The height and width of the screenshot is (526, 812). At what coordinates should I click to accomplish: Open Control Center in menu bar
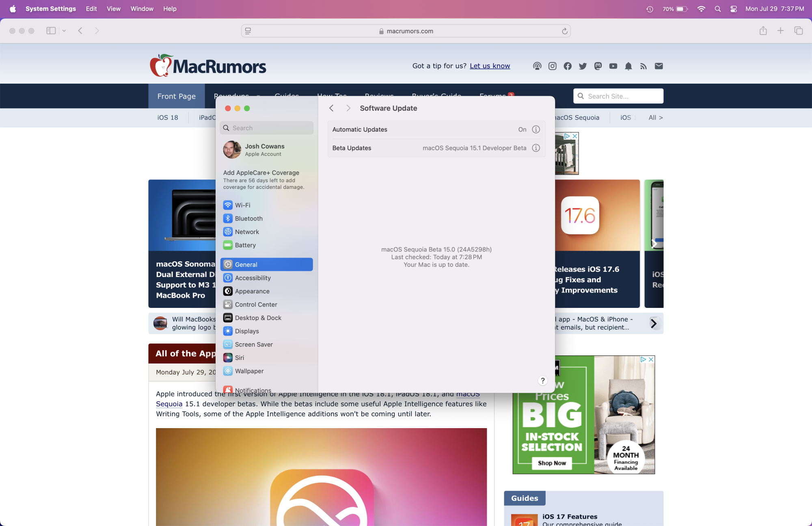733,9
